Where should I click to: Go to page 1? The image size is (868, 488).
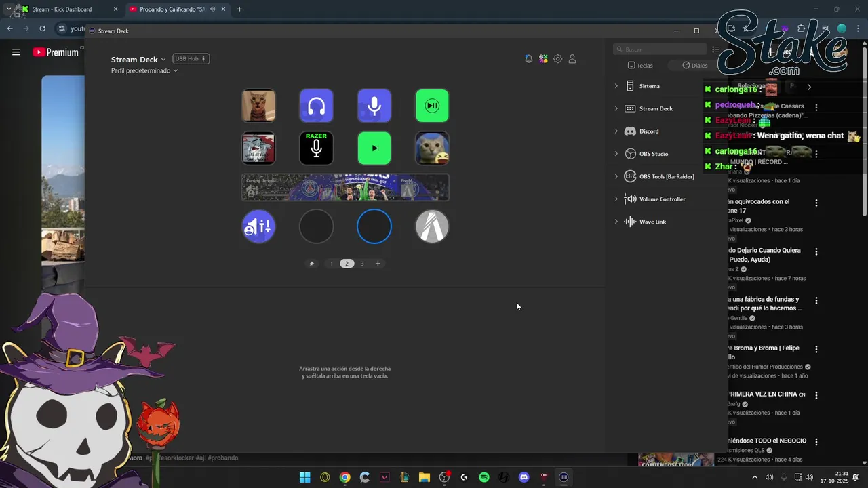332,264
